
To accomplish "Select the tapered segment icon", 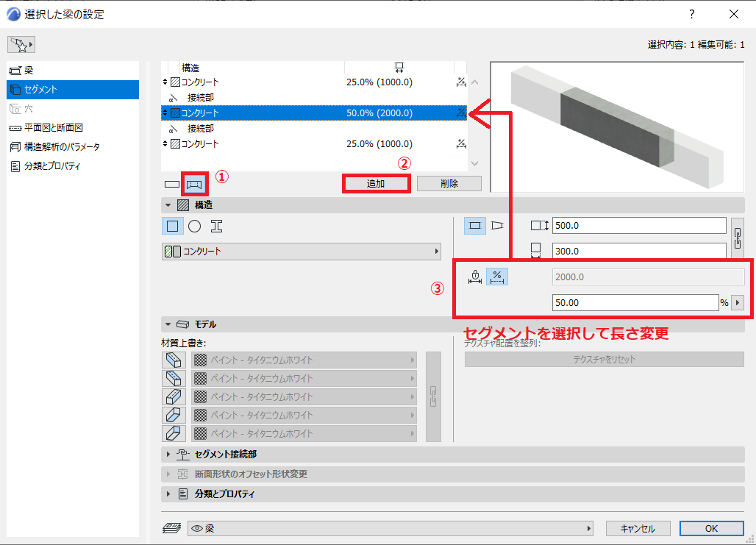I will [496, 225].
